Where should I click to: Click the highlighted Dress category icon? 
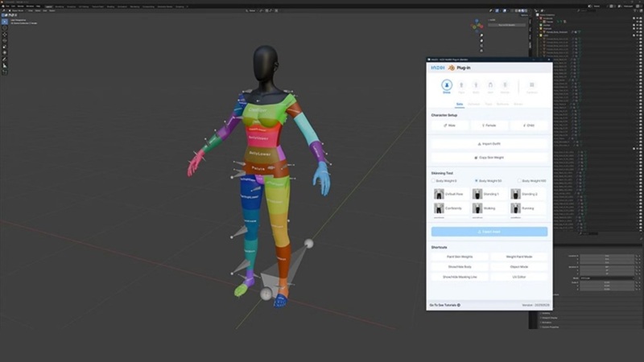tap(446, 84)
